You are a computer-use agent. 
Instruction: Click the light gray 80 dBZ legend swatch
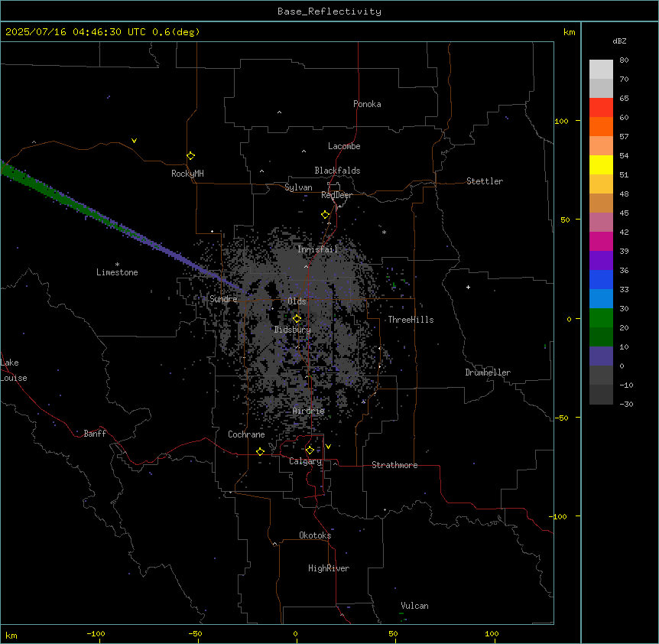click(x=601, y=69)
